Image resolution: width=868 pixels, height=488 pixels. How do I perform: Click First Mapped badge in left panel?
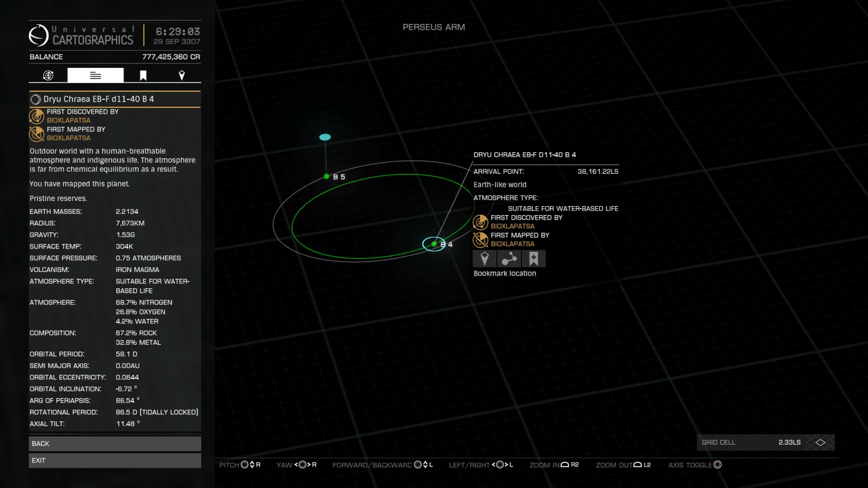[37, 134]
